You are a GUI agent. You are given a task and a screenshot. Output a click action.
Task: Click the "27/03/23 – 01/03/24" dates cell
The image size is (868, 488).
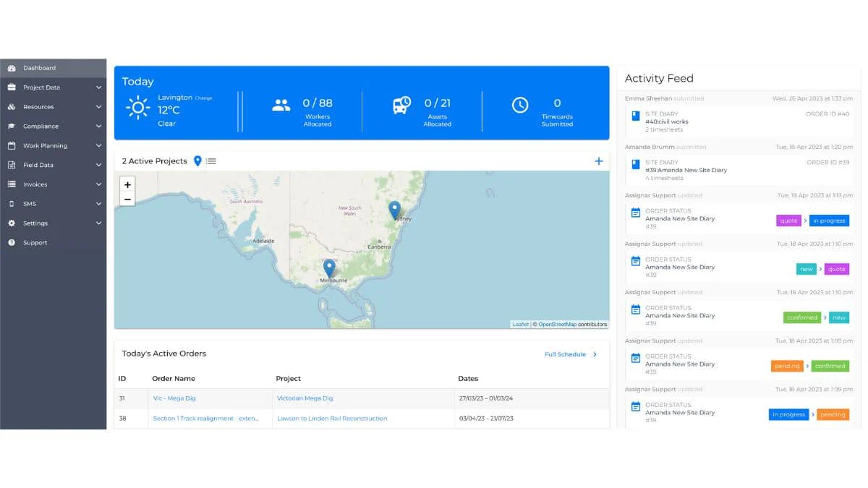pos(486,398)
